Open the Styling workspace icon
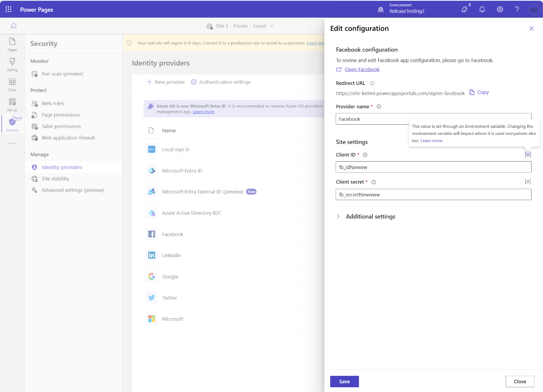 12,64
